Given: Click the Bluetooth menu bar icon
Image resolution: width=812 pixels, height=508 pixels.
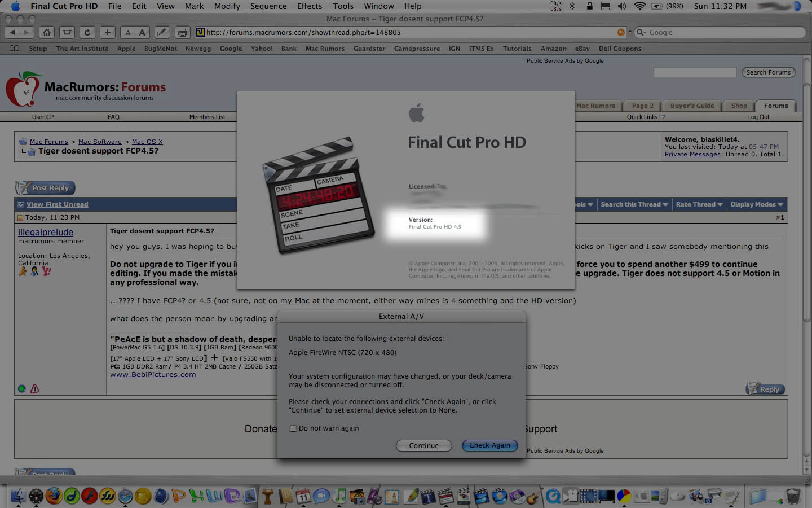Looking at the screenshot, I should 572,6.
